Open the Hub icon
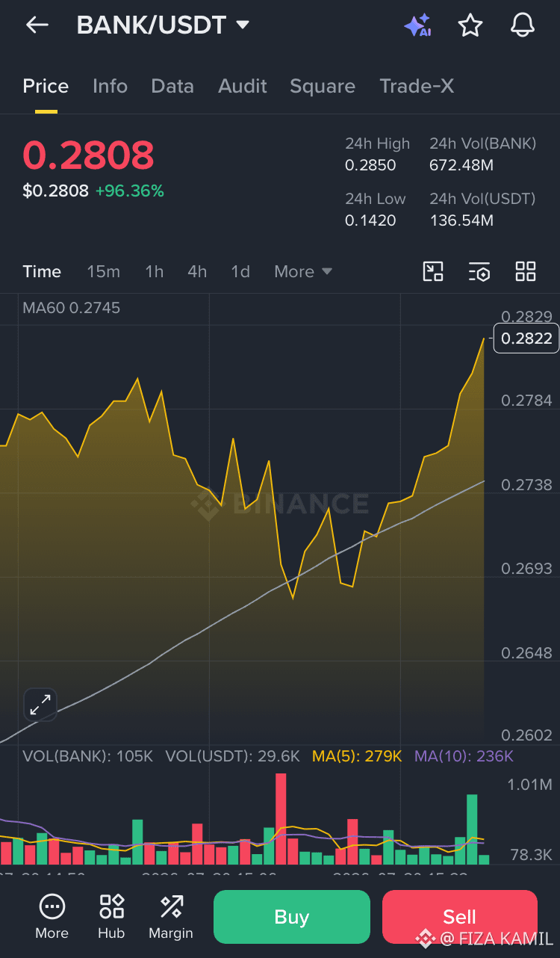The width and height of the screenshot is (560, 958). point(111,917)
